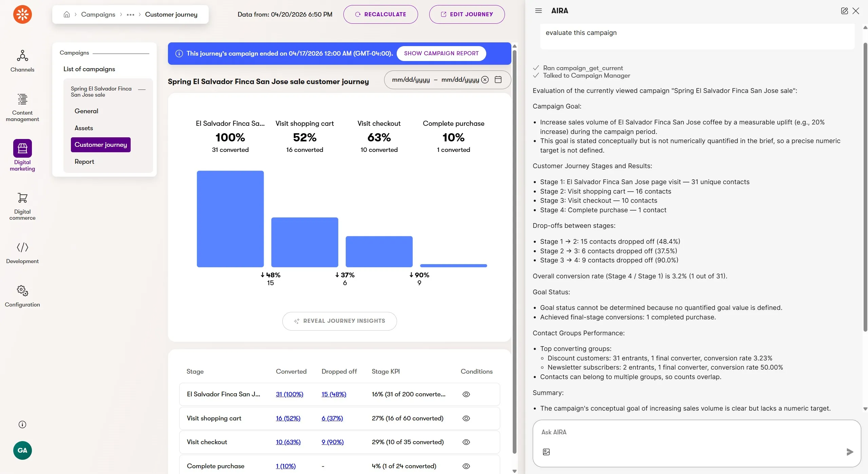868x474 pixels.
Task: Expand breadcrumb ellipsis menu
Action: (x=130, y=15)
